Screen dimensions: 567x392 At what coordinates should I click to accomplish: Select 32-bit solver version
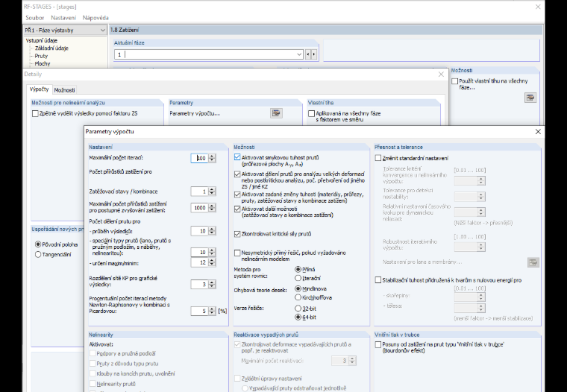298,309
